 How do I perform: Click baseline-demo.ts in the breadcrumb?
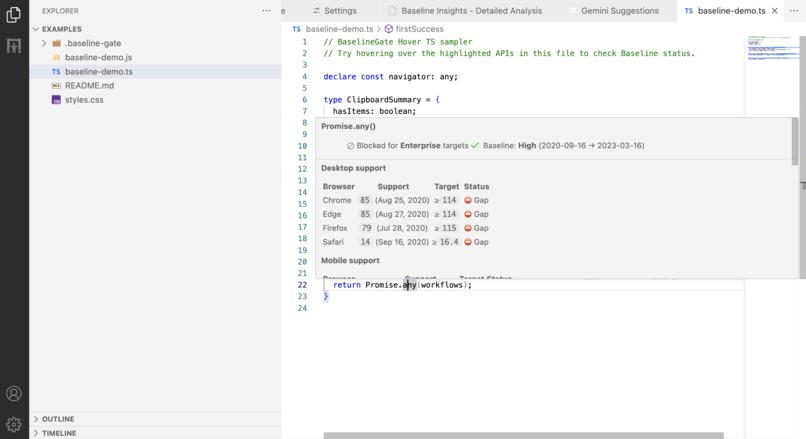click(339, 29)
